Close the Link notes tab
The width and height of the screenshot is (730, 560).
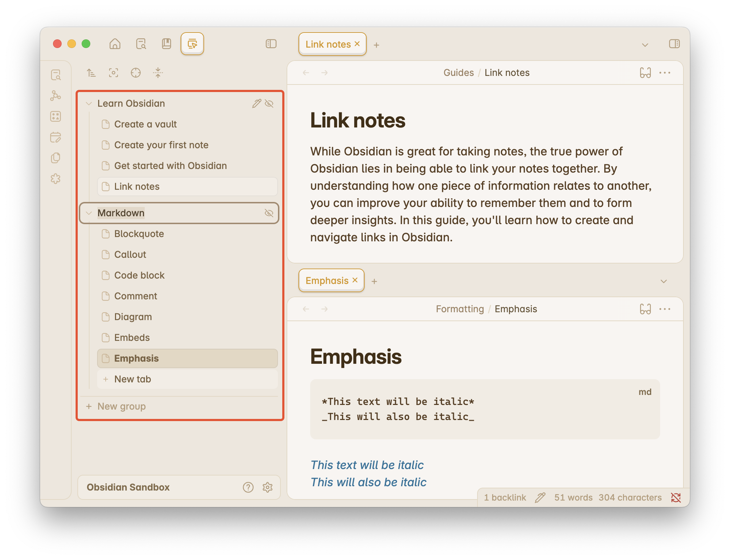coord(357,44)
